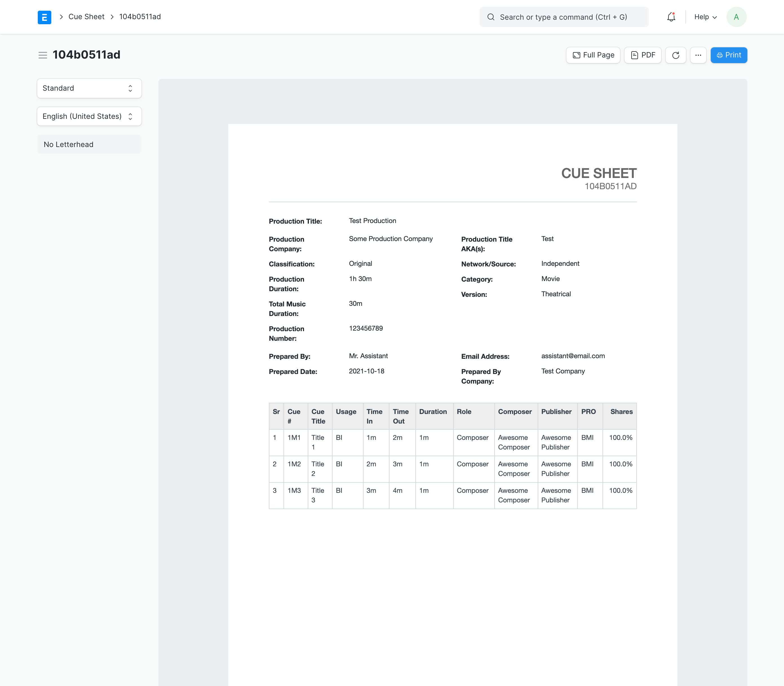This screenshot has height=686, width=784.
Task: Open the hamburger menu icon
Action: (42, 55)
